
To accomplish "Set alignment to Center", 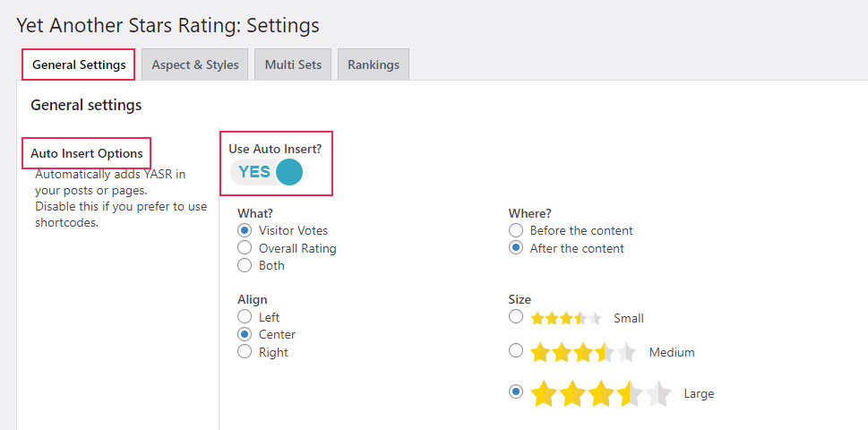I will pos(245,334).
